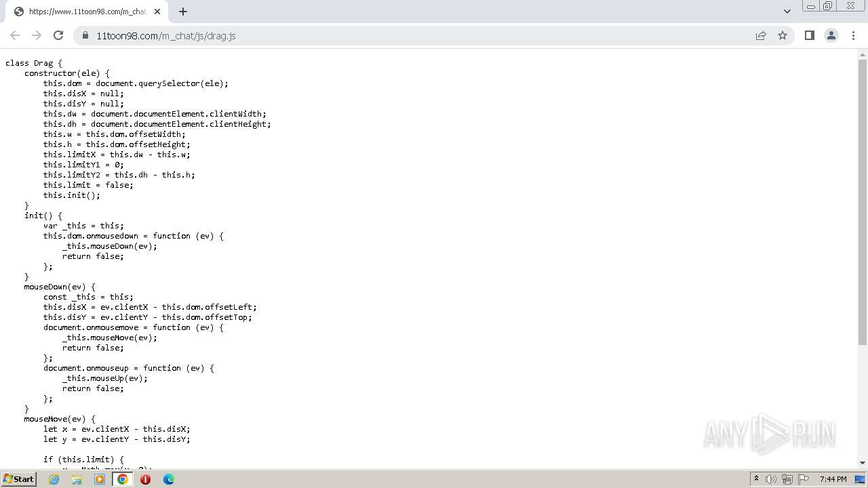
Task: Bookmark this tab with star icon
Action: pos(783,35)
